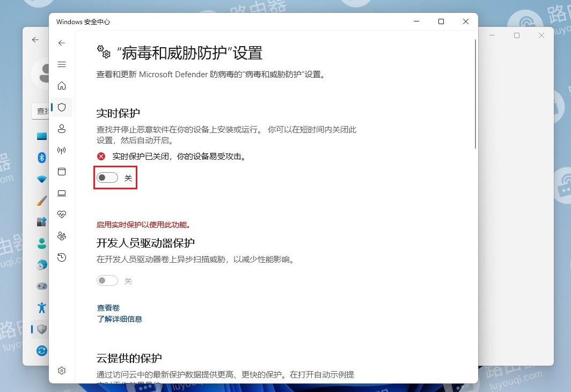This screenshot has height=392, width=571.
Task: Open Security Center settings gear
Action: [62, 371]
